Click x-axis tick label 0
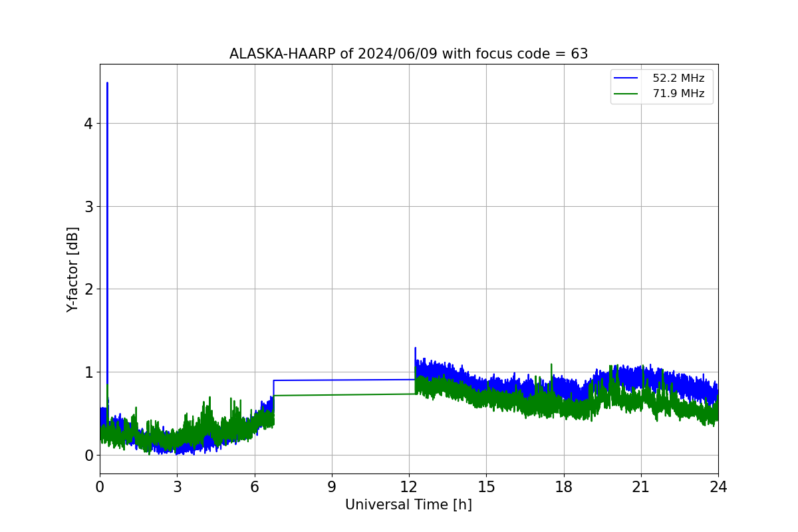798x532 pixels. (100, 487)
